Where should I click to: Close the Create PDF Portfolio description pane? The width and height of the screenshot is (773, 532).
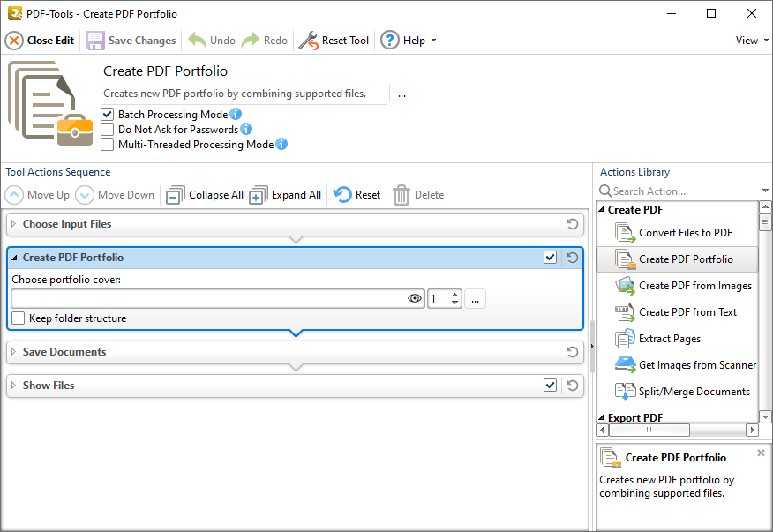(762, 453)
